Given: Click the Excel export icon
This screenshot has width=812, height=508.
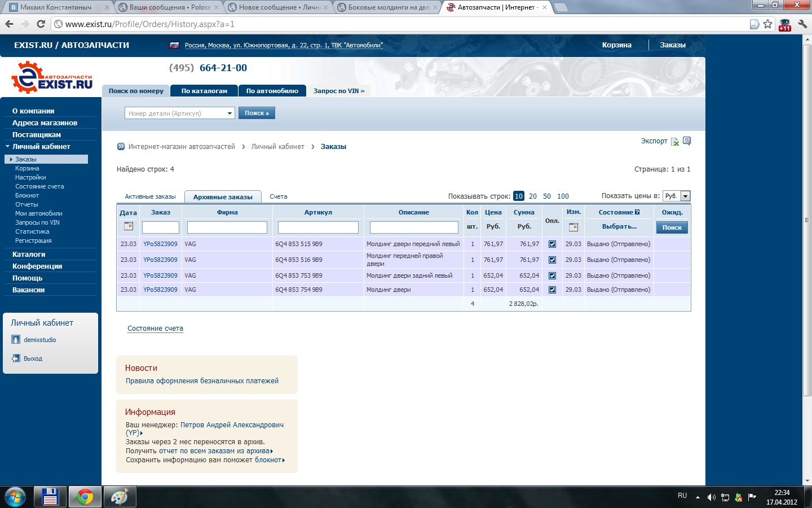Looking at the screenshot, I should pos(675,142).
